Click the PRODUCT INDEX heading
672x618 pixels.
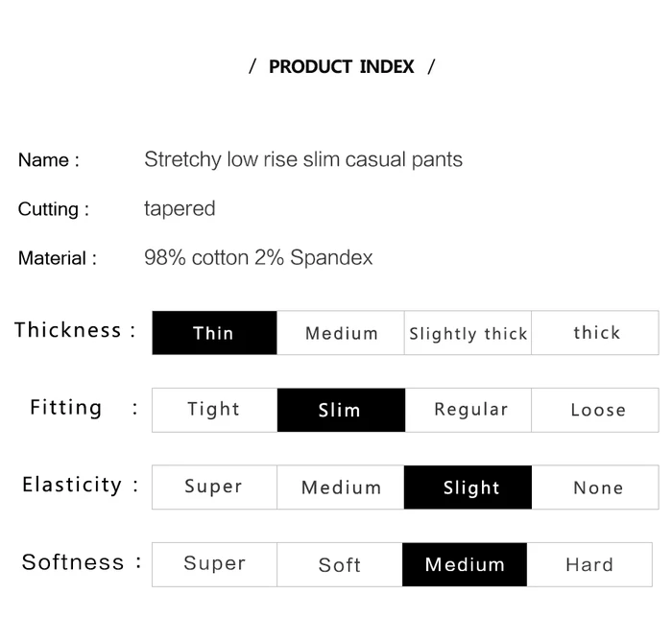(x=342, y=67)
